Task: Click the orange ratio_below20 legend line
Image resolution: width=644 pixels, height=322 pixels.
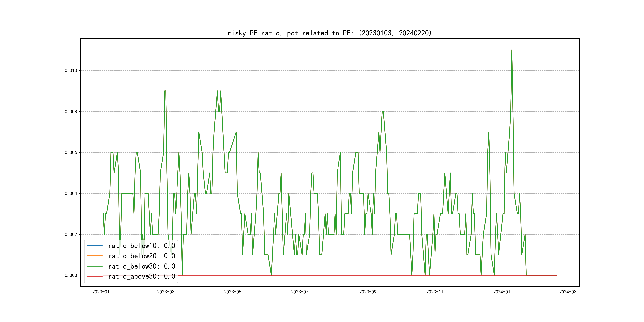Action: click(x=94, y=256)
